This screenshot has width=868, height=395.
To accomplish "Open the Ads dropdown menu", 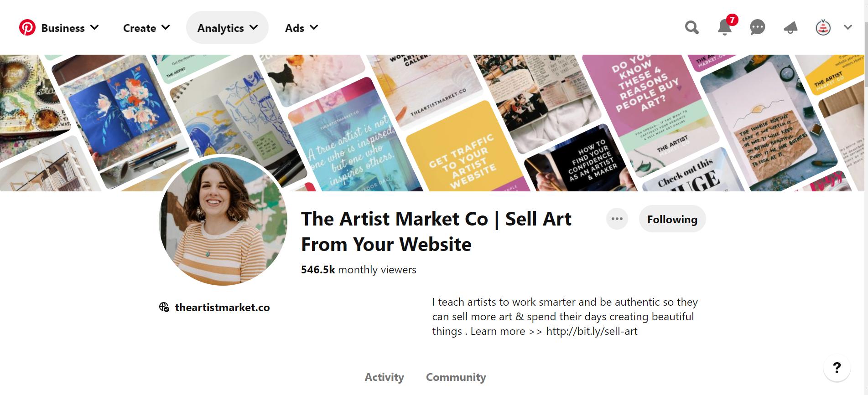I will point(301,28).
